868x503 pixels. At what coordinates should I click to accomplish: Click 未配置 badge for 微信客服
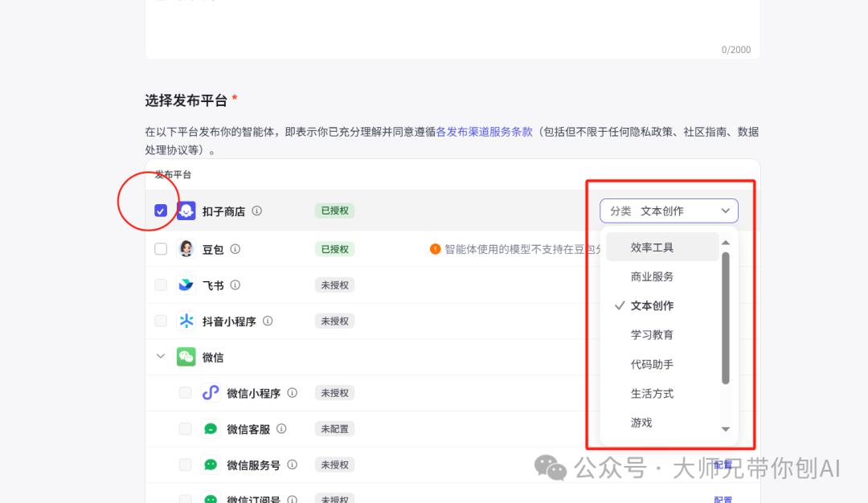pos(334,429)
